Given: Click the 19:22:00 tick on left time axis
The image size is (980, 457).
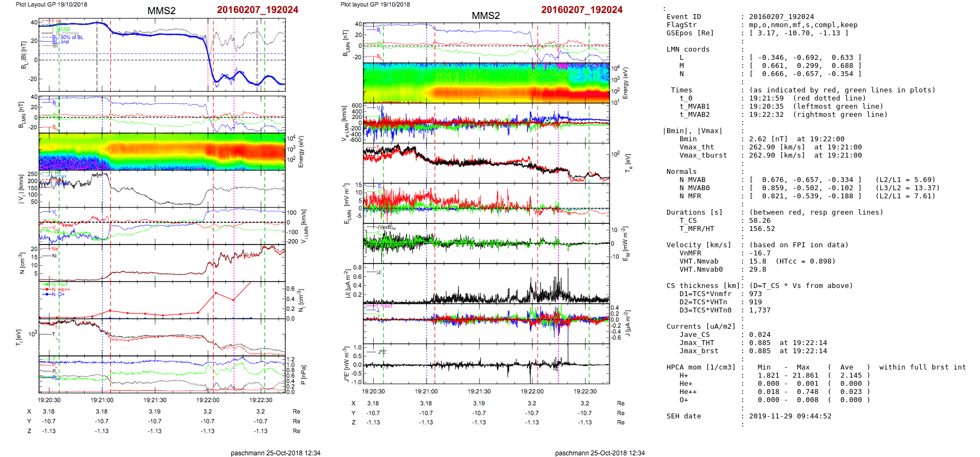Looking at the screenshot, I should (x=208, y=400).
